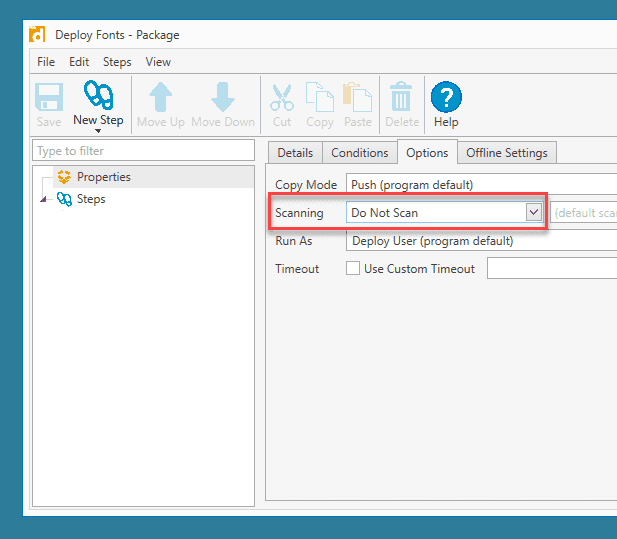Click the default scan profile field
This screenshot has height=539, width=617.
tap(584, 212)
